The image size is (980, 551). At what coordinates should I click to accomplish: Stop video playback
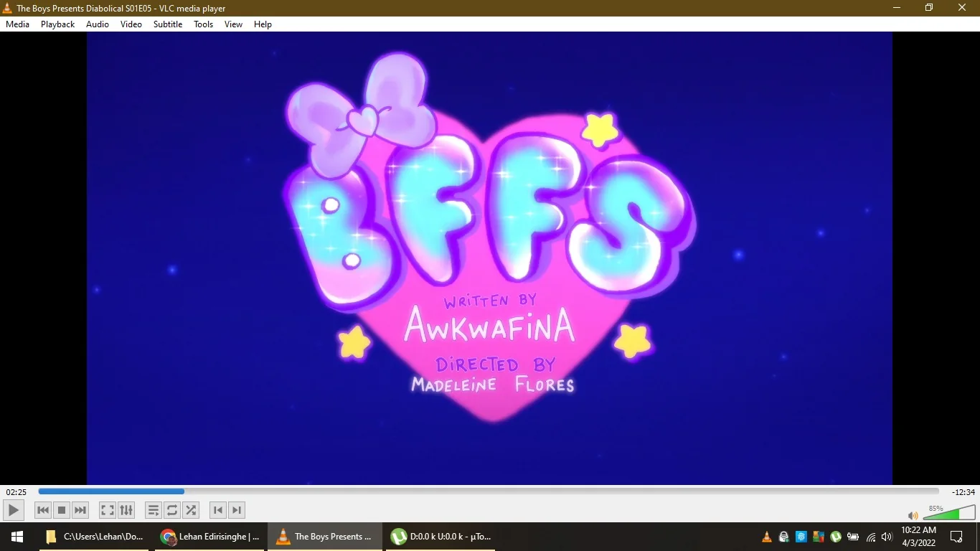tap(62, 510)
